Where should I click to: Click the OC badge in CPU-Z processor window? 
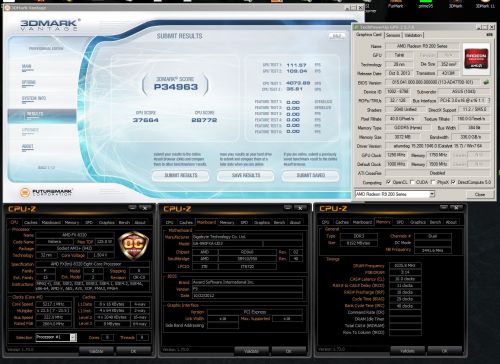tap(134, 245)
